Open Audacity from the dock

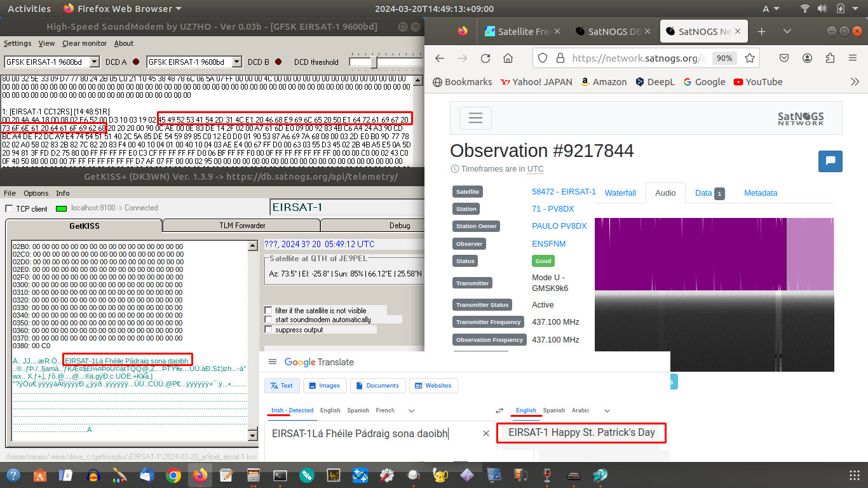click(93, 475)
